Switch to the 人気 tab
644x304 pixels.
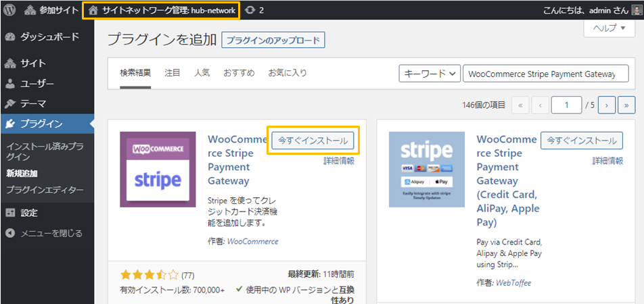[x=202, y=73]
